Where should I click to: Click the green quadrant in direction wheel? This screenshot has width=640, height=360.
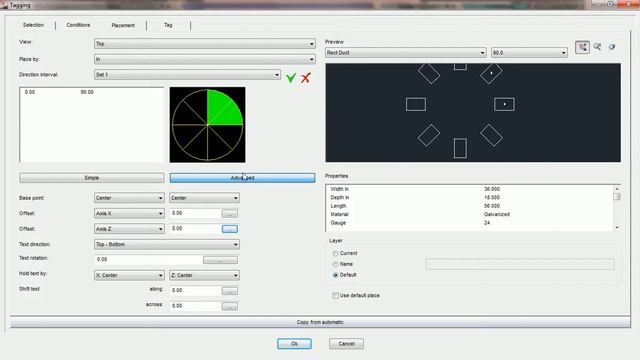tap(222, 108)
